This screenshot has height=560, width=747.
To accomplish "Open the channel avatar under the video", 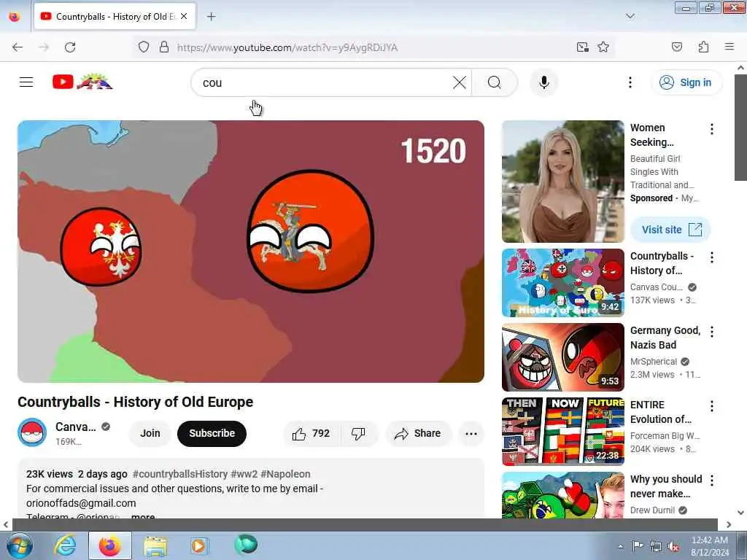I will (32, 432).
